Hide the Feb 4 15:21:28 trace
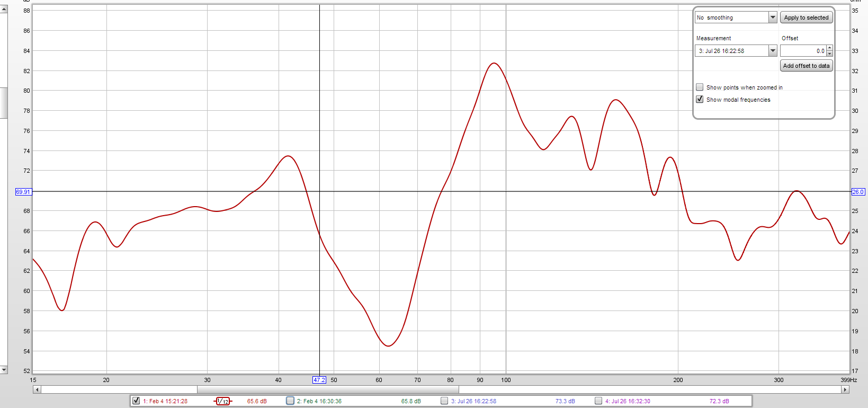 click(x=136, y=401)
